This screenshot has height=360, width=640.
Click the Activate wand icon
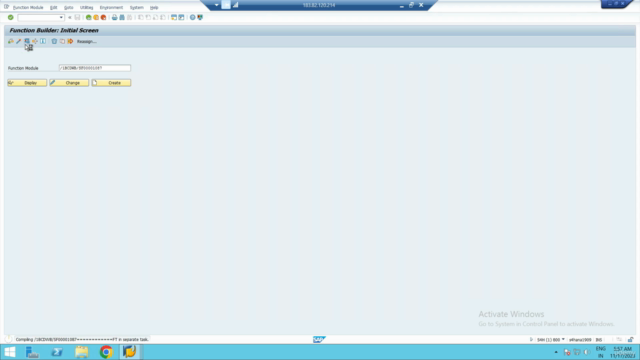19,41
